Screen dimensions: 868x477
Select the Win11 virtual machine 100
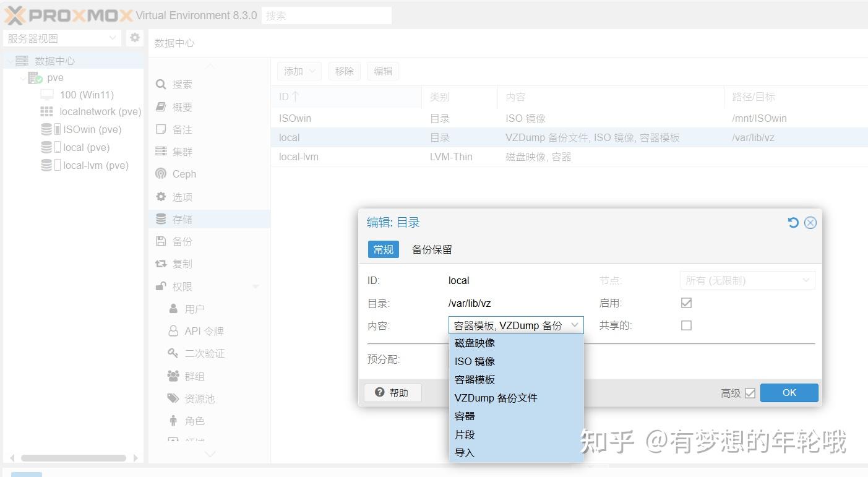(x=86, y=95)
